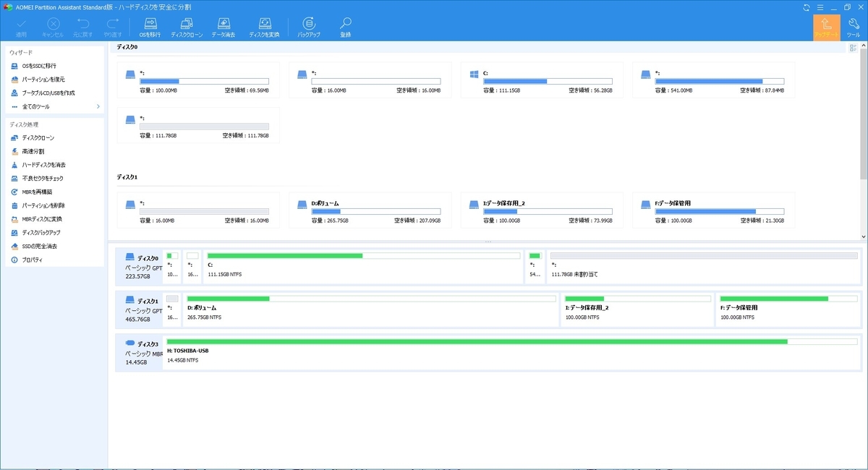Select the I:データ保存用_2 partition card
The image size is (868, 470).
[x=542, y=210]
